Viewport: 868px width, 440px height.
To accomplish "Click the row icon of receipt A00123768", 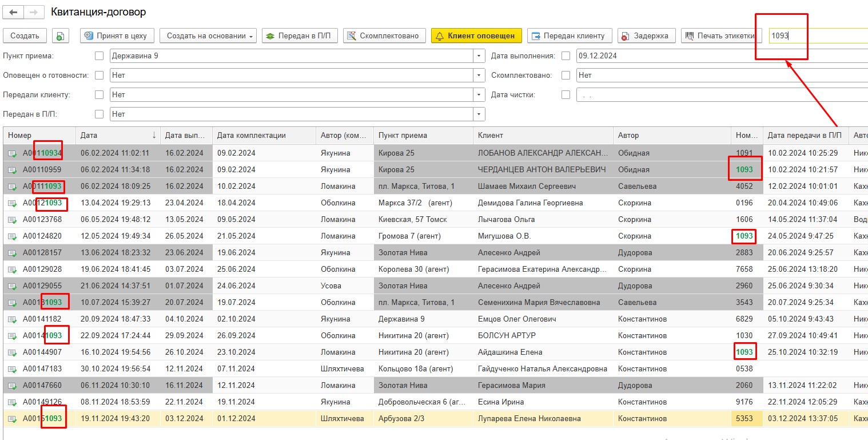I will pyautogui.click(x=12, y=220).
